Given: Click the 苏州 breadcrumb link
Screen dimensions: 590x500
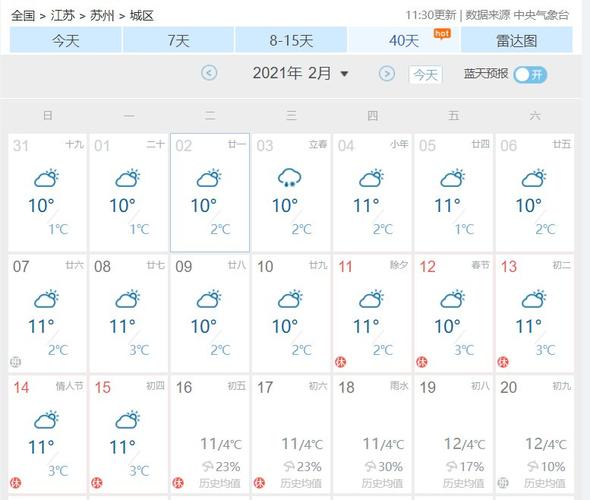Looking at the screenshot, I should pos(102,16).
